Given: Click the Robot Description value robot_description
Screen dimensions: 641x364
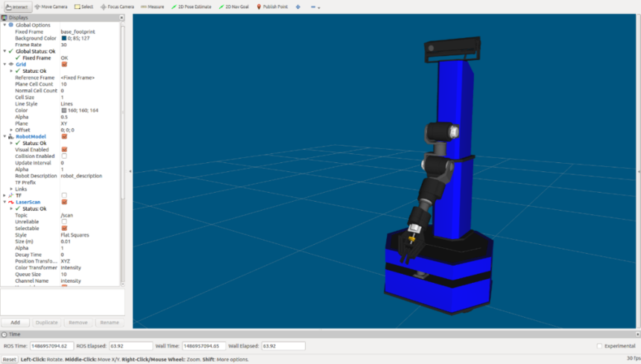Looking at the screenshot, I should click(81, 176).
